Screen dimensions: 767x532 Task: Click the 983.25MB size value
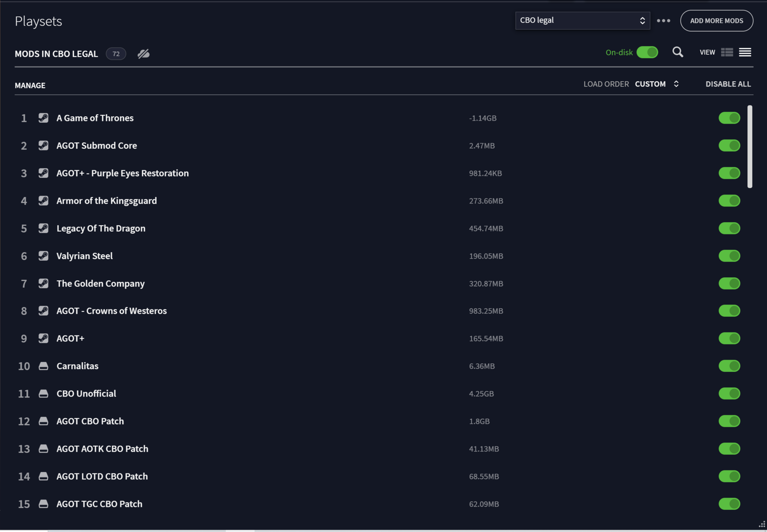[x=486, y=311]
